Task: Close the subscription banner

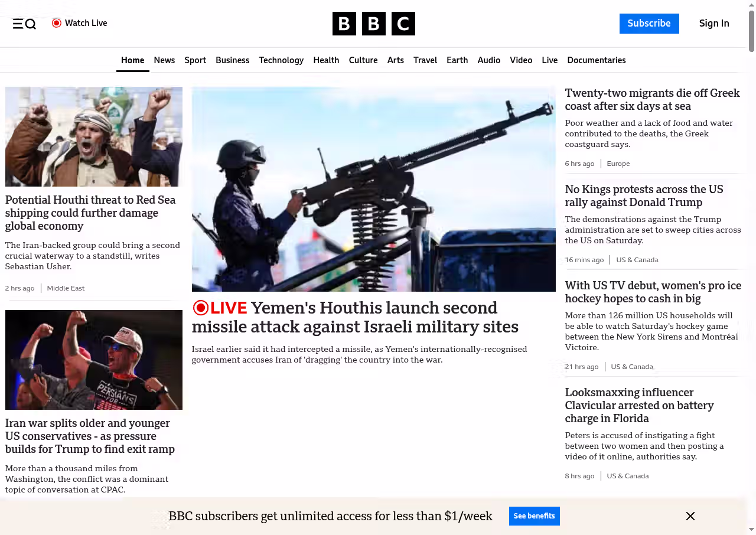Action: pos(690,516)
